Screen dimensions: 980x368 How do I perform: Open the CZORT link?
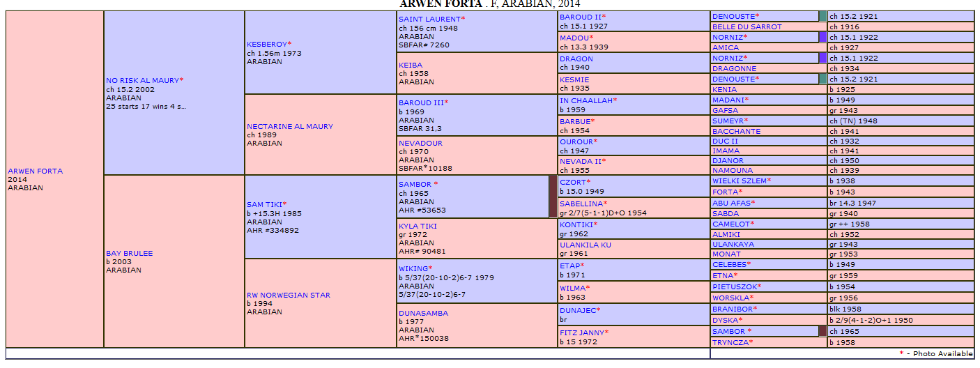pyautogui.click(x=573, y=183)
